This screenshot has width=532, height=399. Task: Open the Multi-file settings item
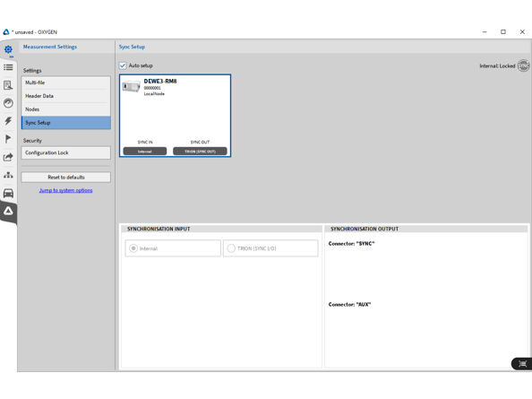(x=65, y=82)
